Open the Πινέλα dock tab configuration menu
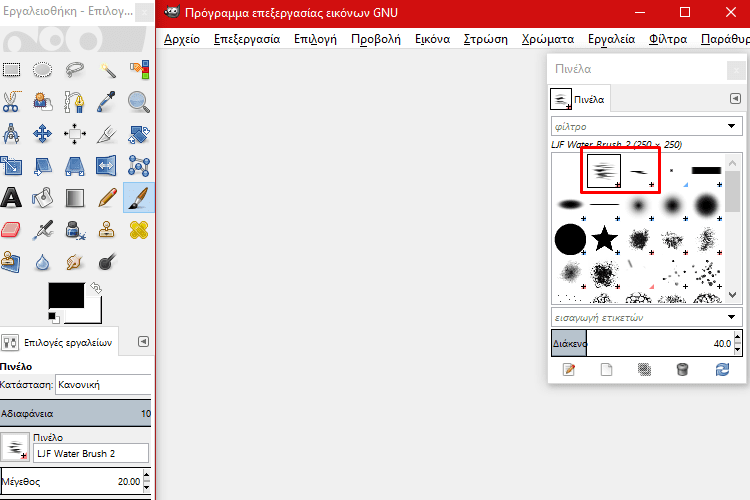Viewport: 750px width, 500px height. [735, 99]
